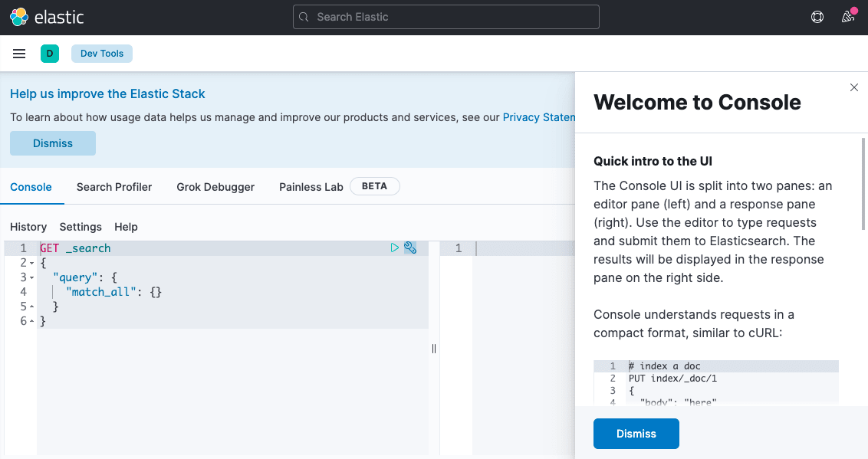Click the magnifier icon in Search Elastic
Viewport: 868px width, 459px height.
point(303,16)
